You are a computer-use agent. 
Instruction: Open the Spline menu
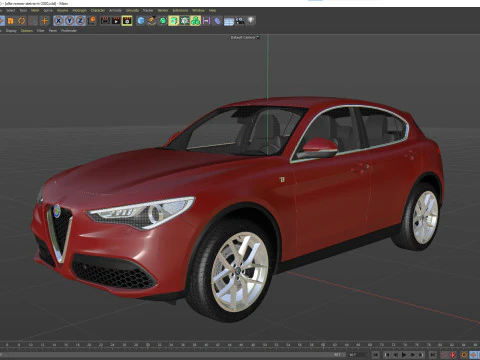point(48,10)
